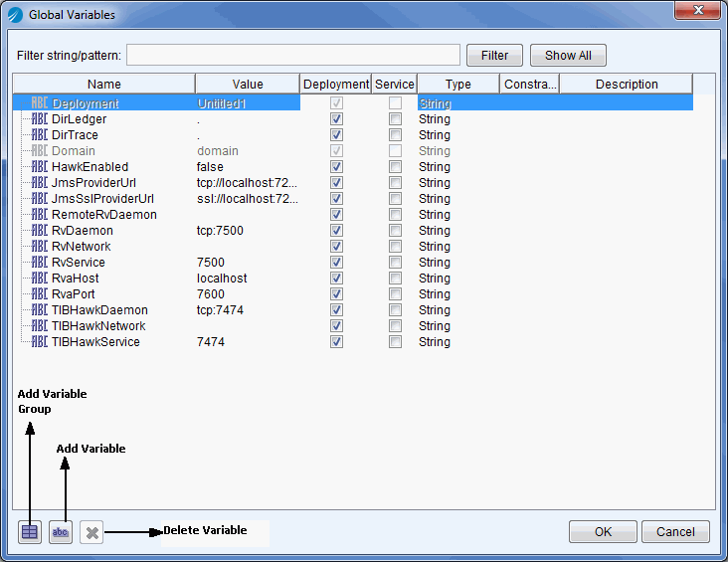Click the String type of RvService
This screenshot has height=562, width=728.
click(435, 262)
